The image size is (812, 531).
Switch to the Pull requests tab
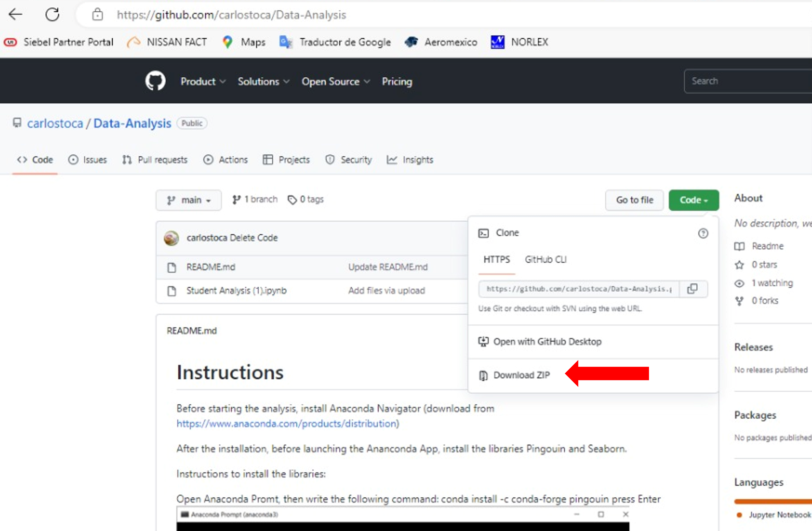point(155,160)
